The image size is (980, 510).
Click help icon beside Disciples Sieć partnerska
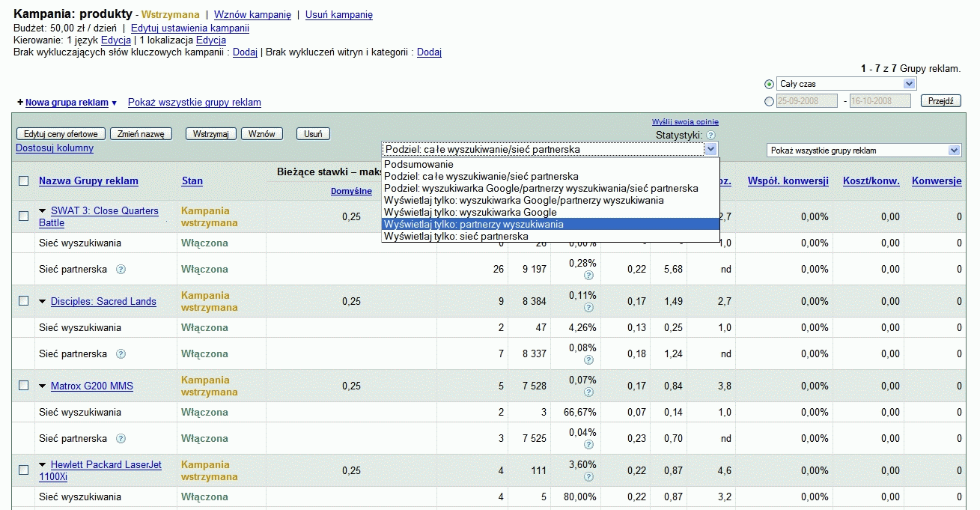(x=121, y=353)
